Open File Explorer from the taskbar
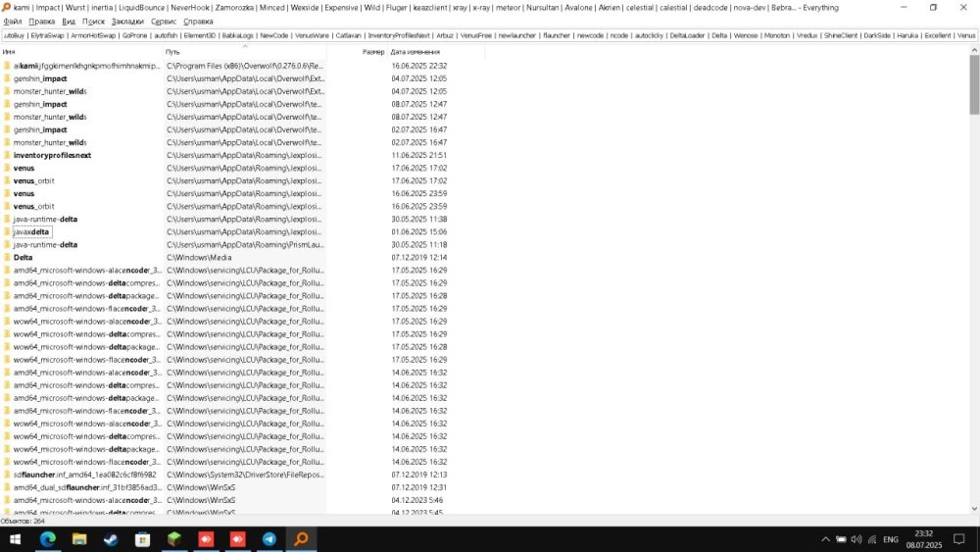This screenshot has width=980, height=552. click(79, 539)
